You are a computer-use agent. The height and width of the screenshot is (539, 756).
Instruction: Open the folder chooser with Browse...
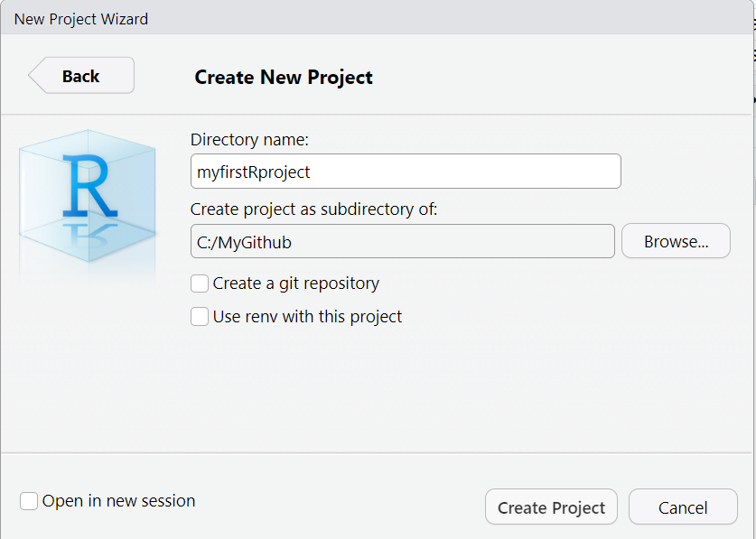(676, 241)
